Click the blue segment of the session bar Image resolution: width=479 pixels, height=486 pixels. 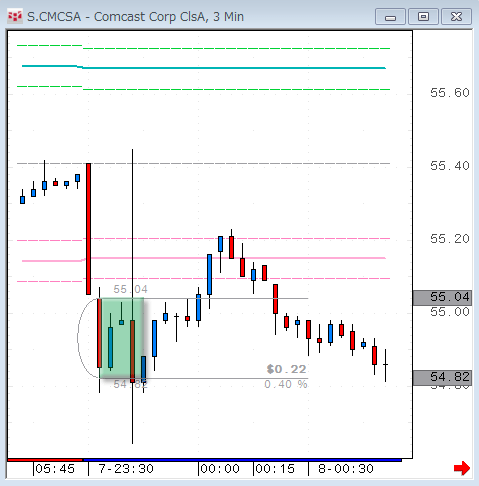(x=242, y=460)
